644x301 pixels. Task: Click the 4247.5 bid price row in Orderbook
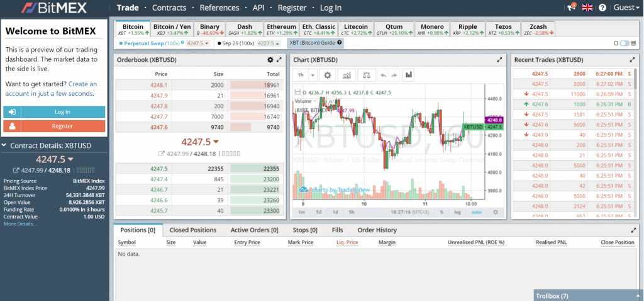199,169
